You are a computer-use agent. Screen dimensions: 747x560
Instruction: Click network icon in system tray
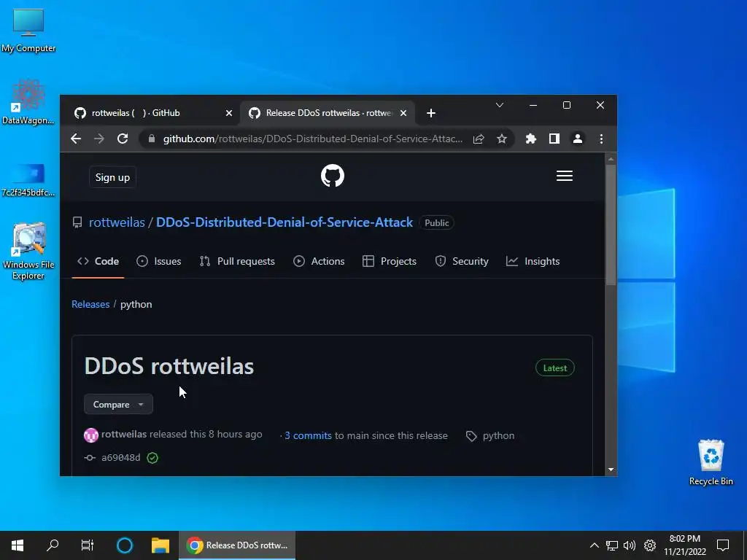(x=612, y=545)
